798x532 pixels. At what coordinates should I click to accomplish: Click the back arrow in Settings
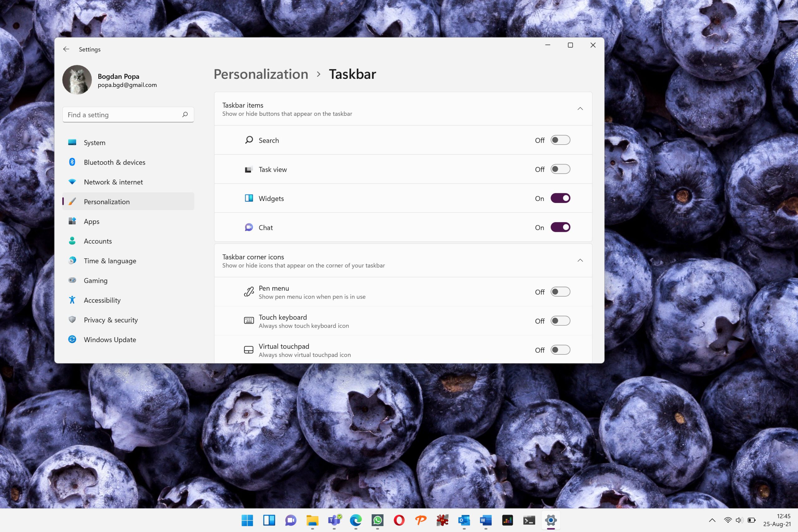click(x=66, y=49)
